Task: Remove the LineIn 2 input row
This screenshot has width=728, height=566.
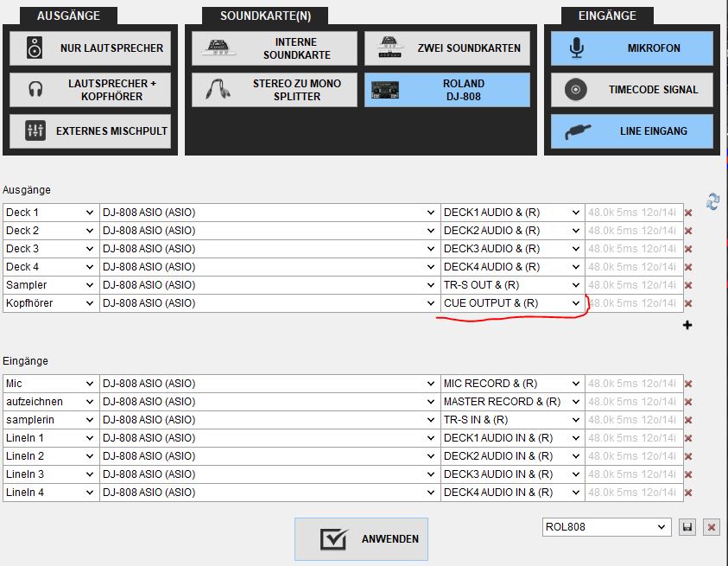Action: click(688, 456)
